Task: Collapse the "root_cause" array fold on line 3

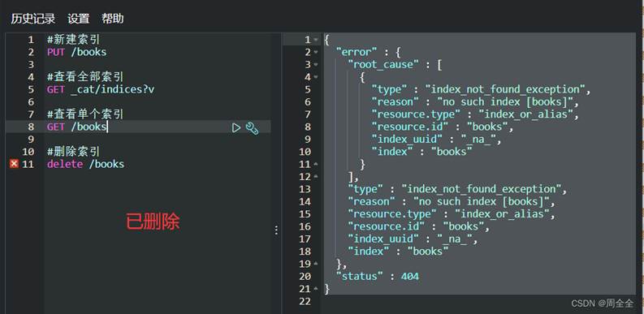Action: (x=316, y=64)
